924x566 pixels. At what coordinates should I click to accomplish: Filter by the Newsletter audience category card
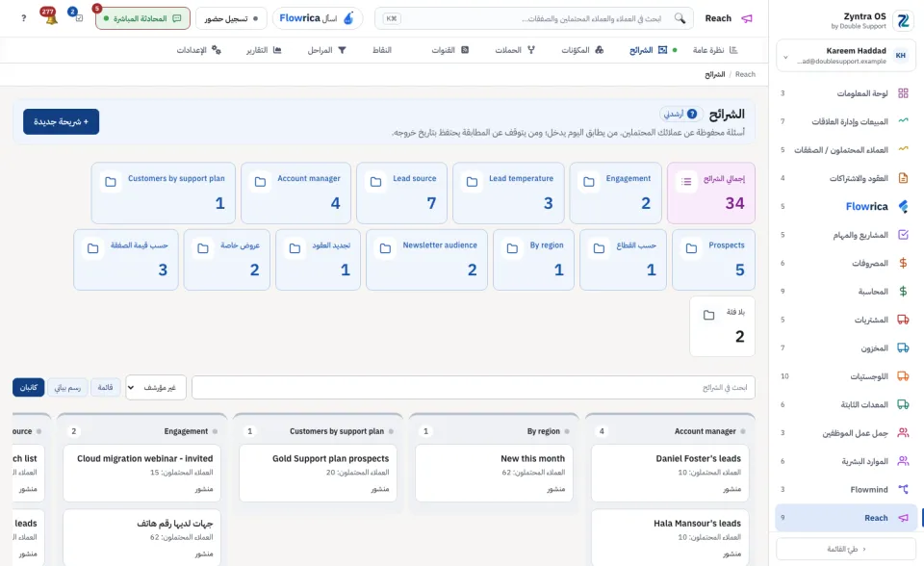[x=426, y=260]
